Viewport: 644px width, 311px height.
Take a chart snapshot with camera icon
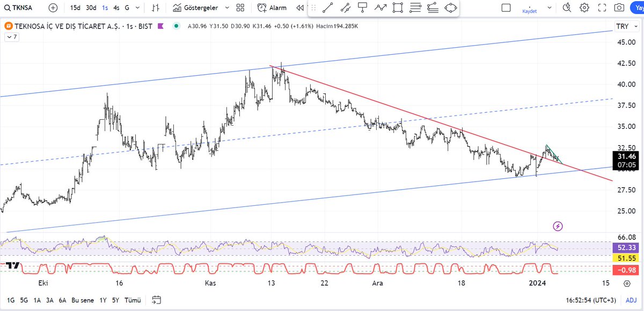(619, 8)
